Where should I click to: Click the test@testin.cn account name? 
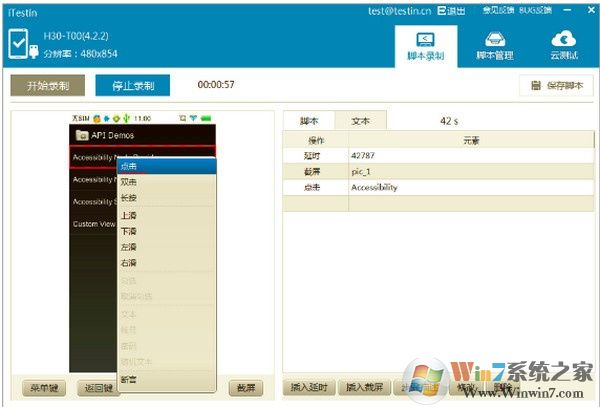pos(399,11)
